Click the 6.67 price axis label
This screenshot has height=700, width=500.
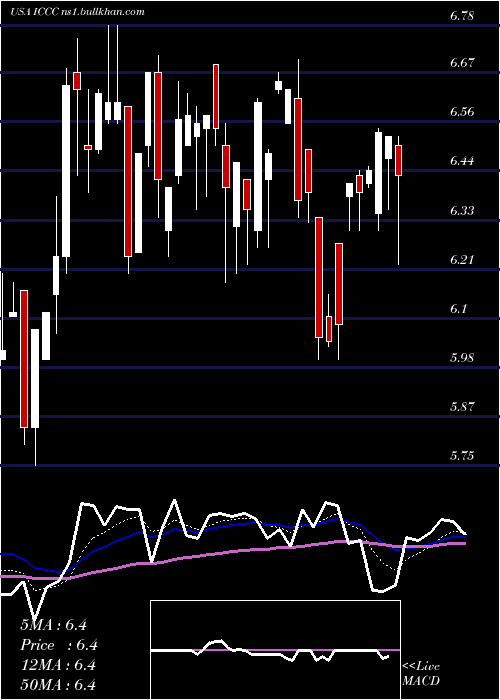coord(461,62)
